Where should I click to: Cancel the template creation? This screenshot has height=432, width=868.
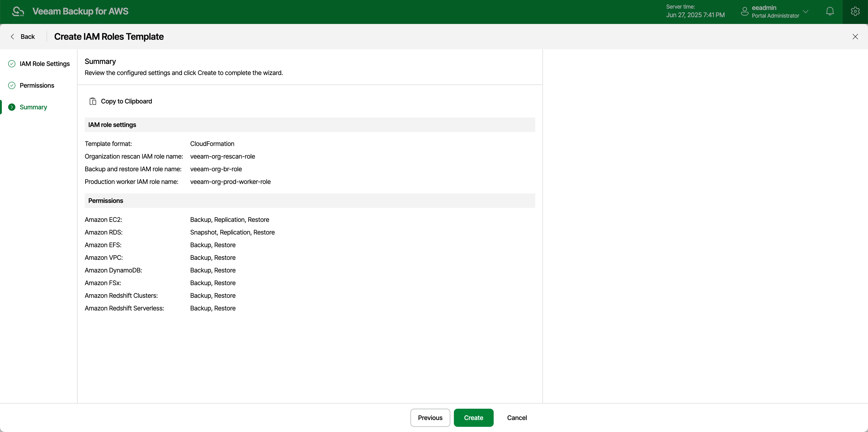(x=517, y=418)
